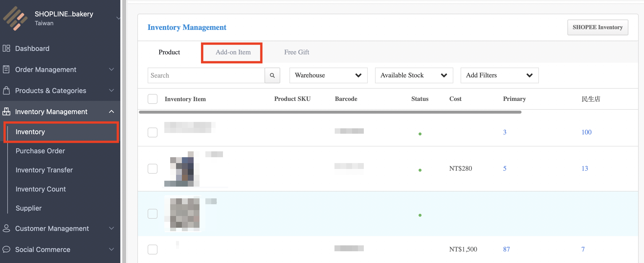
Task: Click the Customer Management person icon
Action: click(x=6, y=228)
